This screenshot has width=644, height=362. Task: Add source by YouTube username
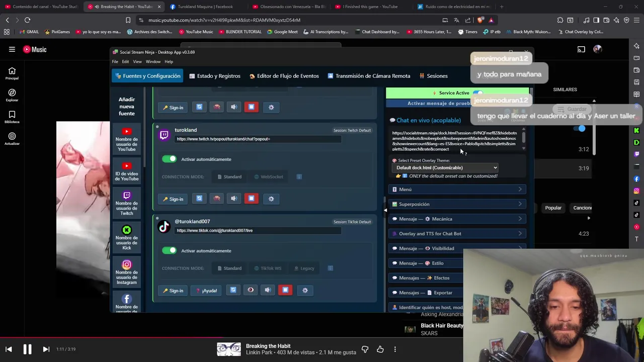[127, 140]
